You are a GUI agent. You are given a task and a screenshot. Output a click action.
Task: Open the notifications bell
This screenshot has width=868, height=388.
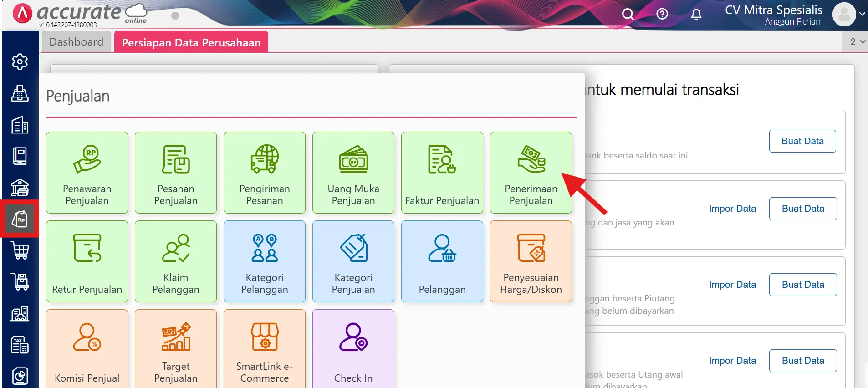click(696, 15)
